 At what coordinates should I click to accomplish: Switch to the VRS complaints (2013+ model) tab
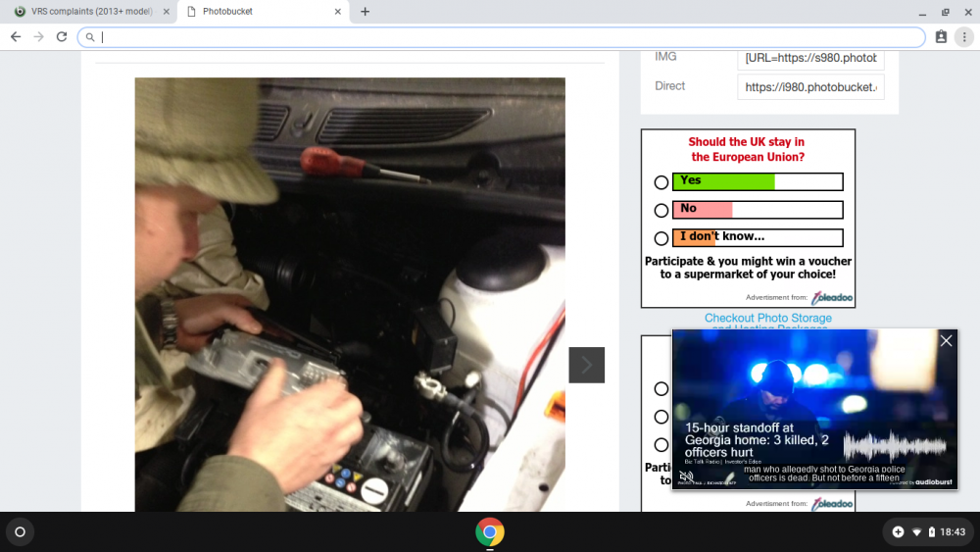91,11
